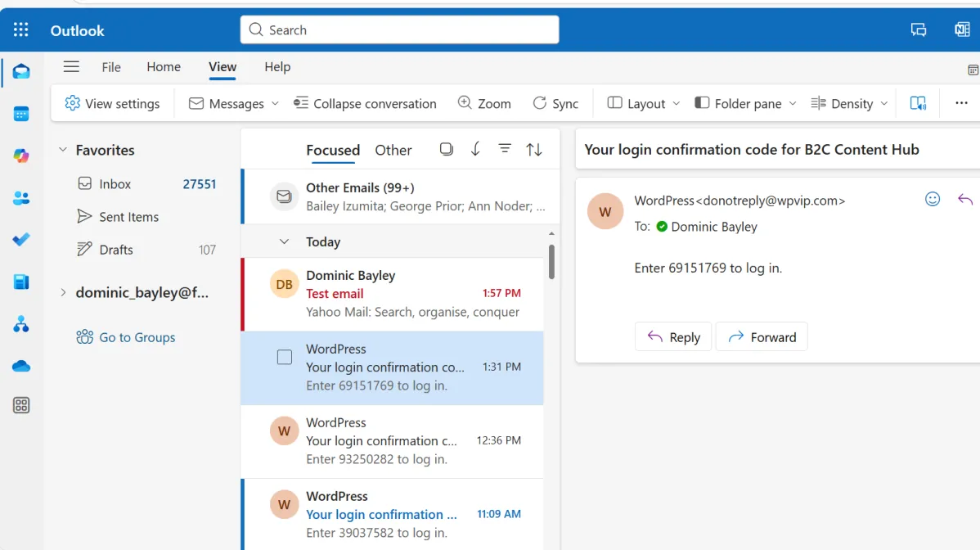Open the Density dropdown menu

point(849,103)
